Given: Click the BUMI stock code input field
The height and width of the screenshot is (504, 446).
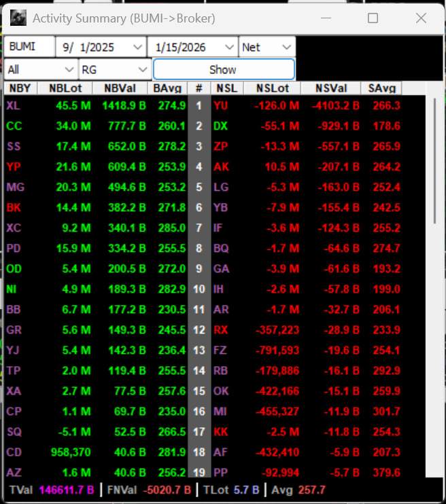Looking at the screenshot, I should [x=29, y=47].
